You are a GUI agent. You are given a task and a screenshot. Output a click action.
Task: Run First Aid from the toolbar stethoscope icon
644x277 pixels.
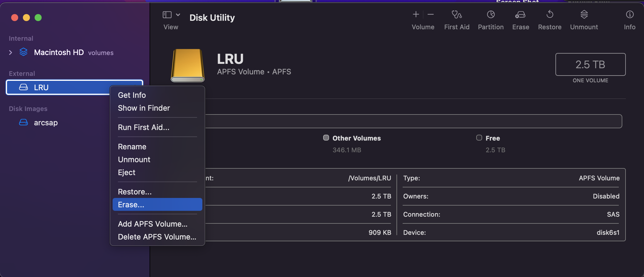(x=457, y=14)
